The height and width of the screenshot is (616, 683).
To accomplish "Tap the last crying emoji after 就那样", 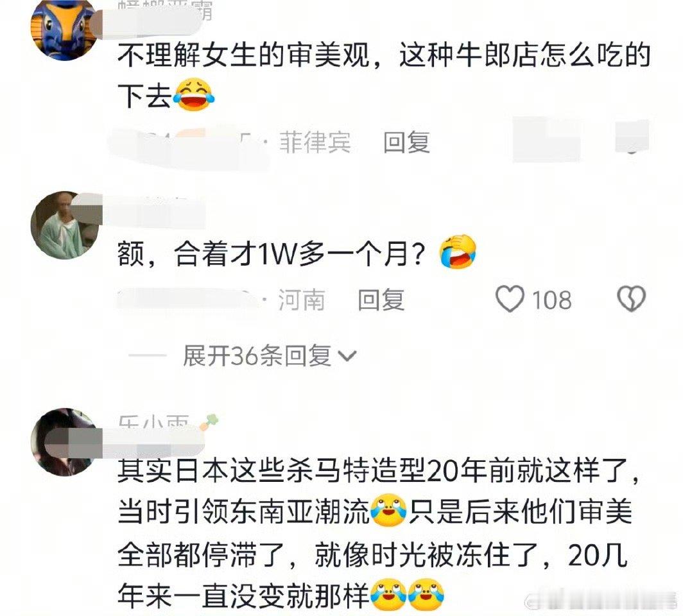I will point(426,594).
